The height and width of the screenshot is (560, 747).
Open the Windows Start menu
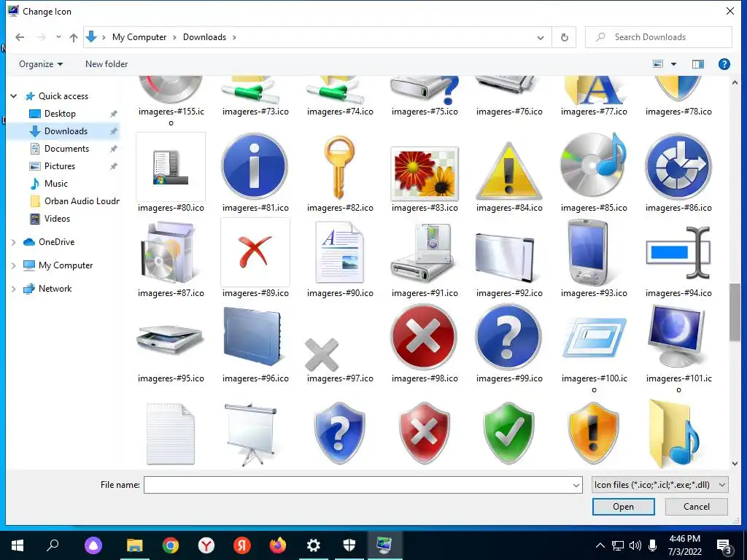click(18, 545)
